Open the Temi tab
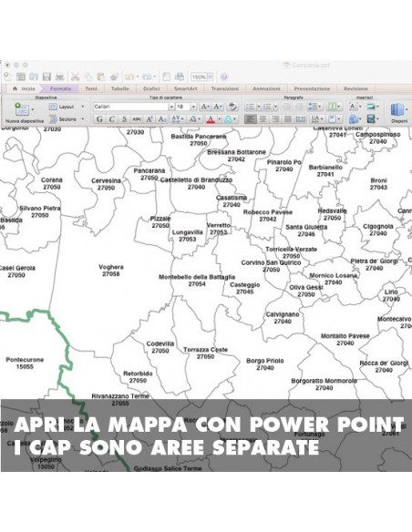This screenshot has height=532, width=412. 91,88
